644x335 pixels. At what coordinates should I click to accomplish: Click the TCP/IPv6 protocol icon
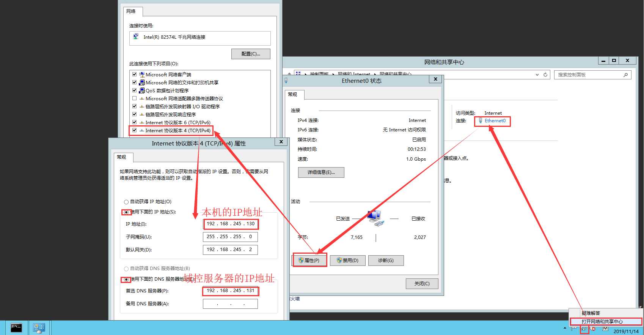pyautogui.click(x=142, y=122)
